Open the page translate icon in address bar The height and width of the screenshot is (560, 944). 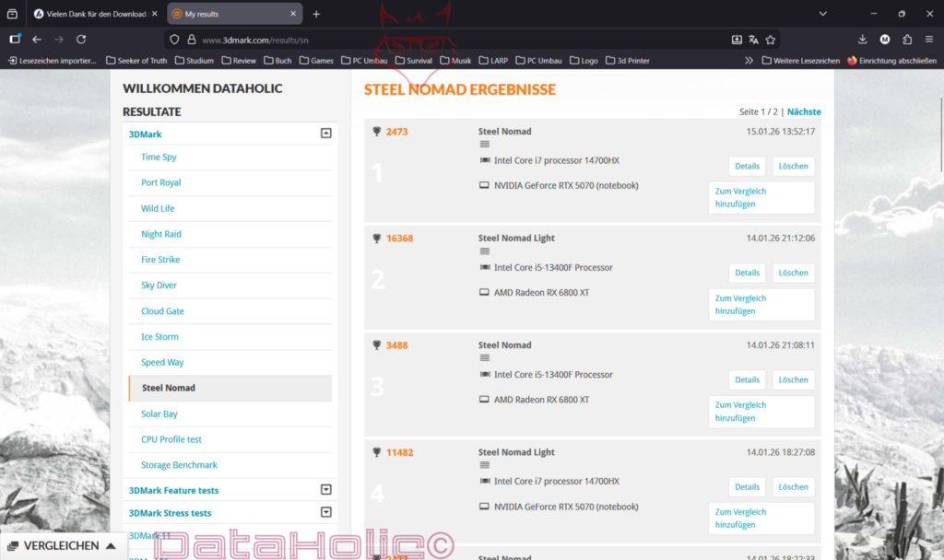(754, 40)
